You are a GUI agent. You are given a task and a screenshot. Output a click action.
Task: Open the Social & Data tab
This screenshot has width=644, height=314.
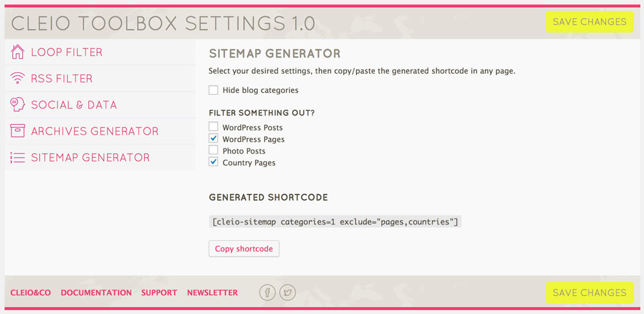[x=100, y=105]
